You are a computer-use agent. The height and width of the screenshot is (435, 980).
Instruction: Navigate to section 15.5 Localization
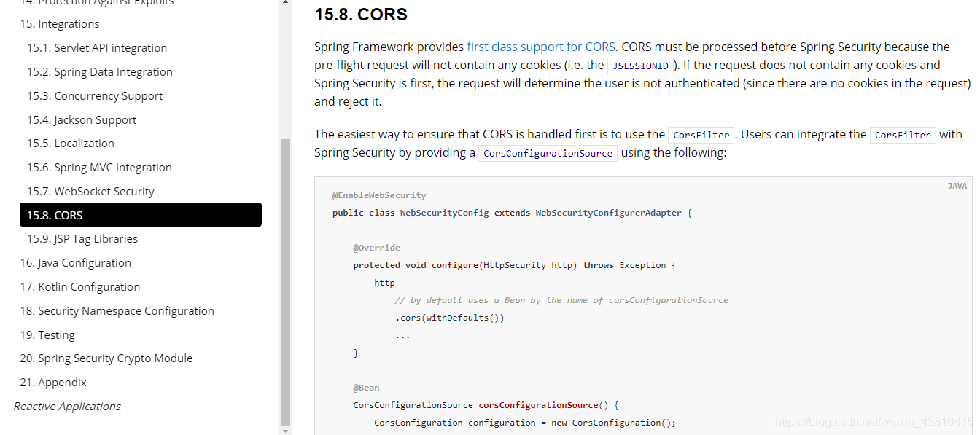(x=70, y=143)
